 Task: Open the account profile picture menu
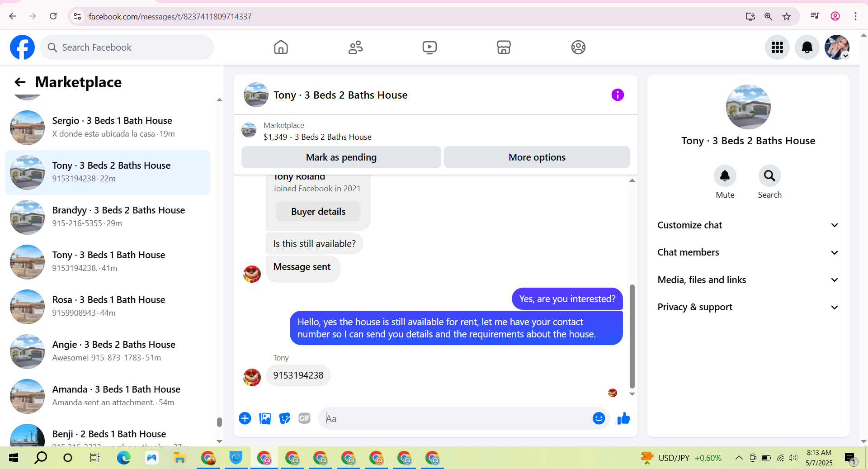click(837, 47)
